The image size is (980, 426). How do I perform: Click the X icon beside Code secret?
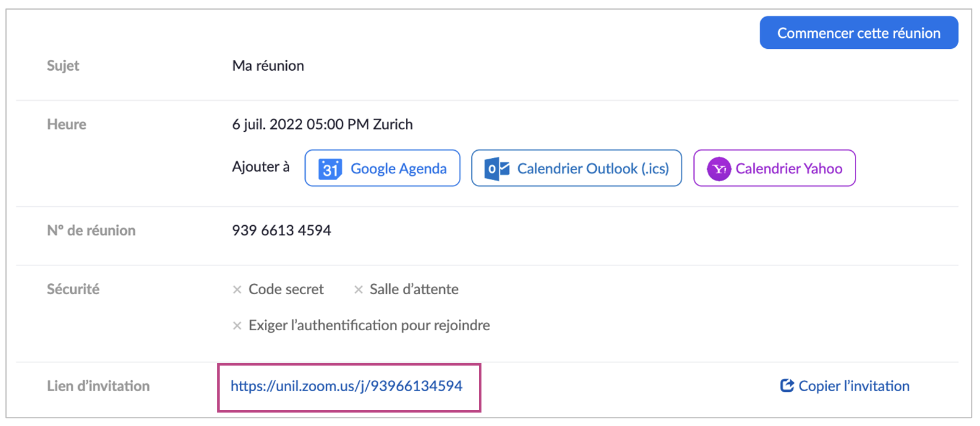pyautogui.click(x=237, y=290)
